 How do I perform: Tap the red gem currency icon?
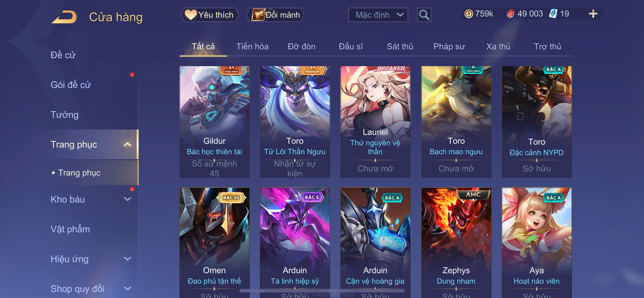[510, 14]
